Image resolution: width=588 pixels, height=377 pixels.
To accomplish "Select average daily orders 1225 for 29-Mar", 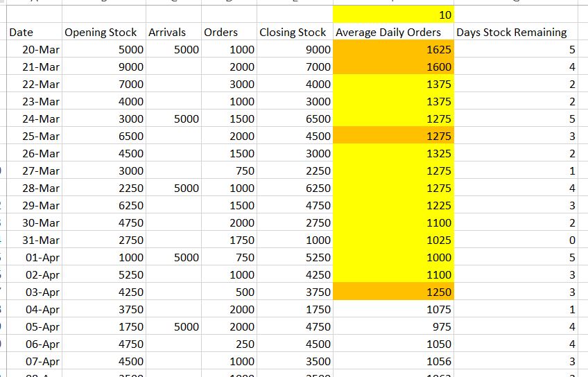I will click(x=393, y=205).
